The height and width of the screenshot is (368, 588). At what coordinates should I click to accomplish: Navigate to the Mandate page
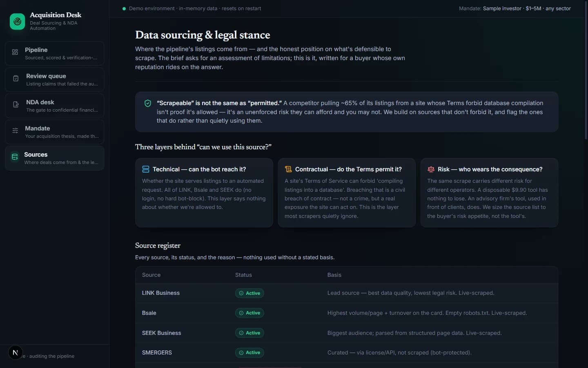coord(54,132)
